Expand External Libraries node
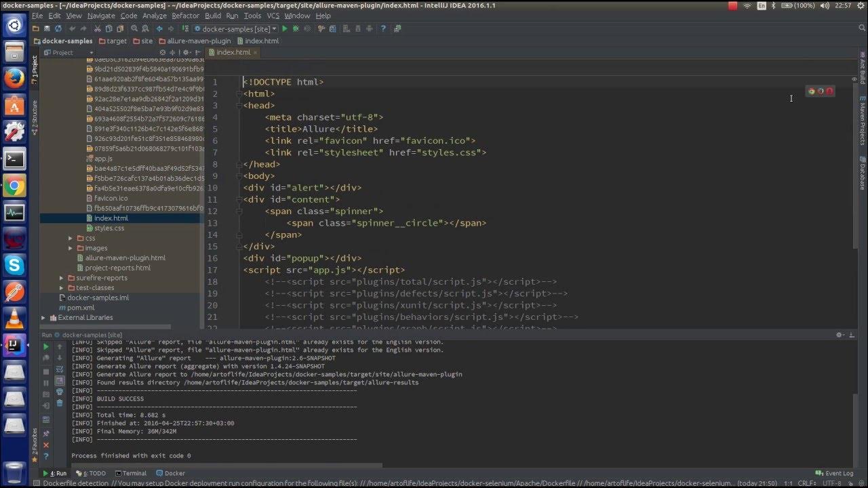 tap(43, 317)
